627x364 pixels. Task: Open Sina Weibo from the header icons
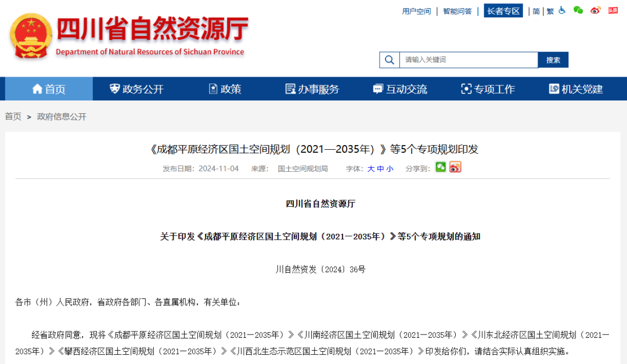coord(595,10)
